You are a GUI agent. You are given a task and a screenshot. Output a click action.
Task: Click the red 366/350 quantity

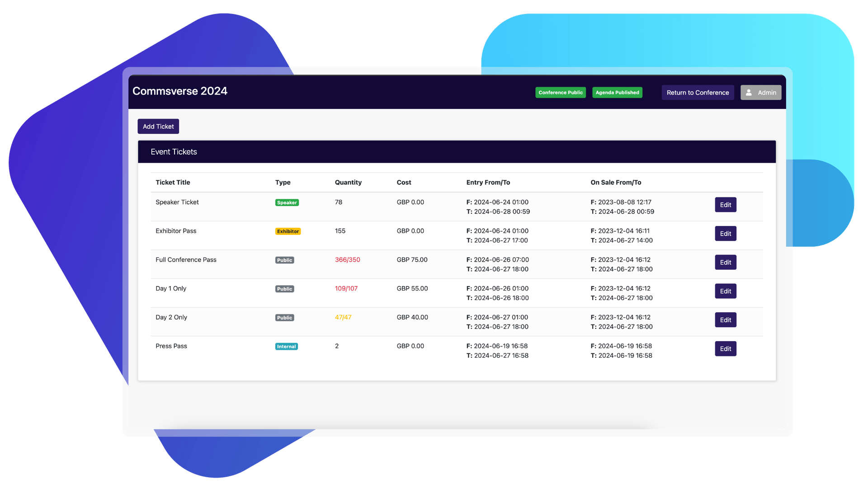point(348,260)
